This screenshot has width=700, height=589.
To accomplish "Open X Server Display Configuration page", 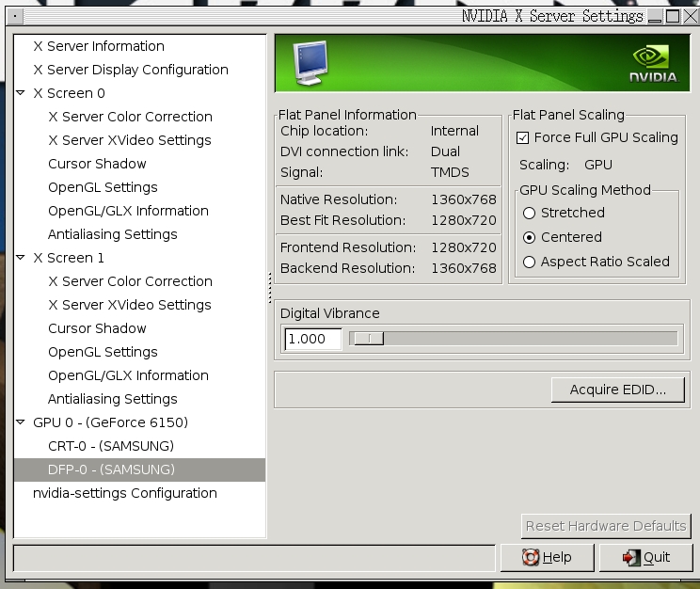I will (x=131, y=70).
